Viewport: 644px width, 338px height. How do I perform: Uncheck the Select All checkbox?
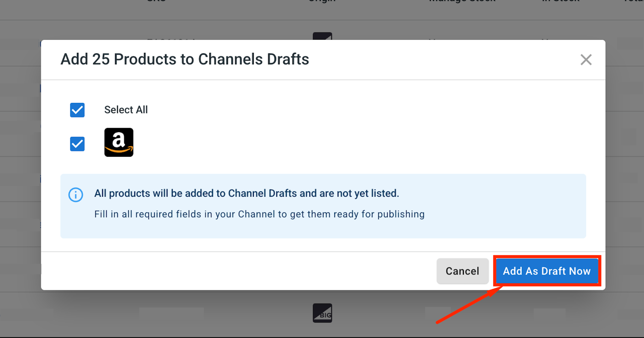coord(77,110)
